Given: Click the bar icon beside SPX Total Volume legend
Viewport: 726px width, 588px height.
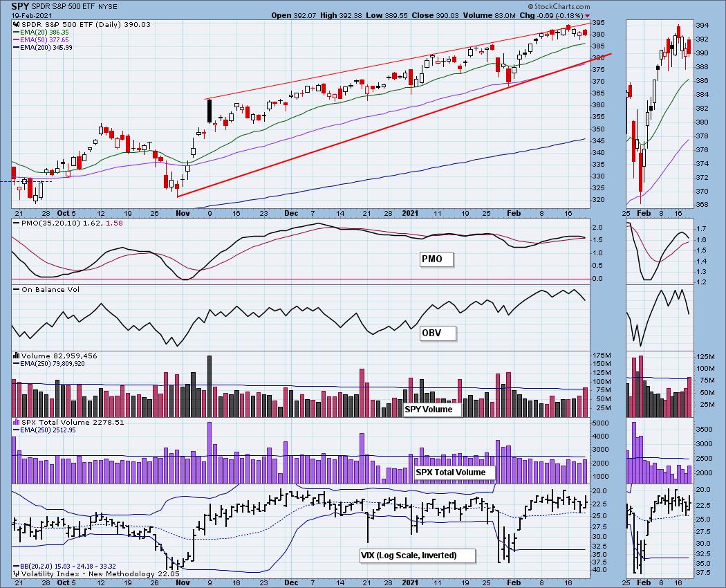Looking at the screenshot, I should [16, 422].
